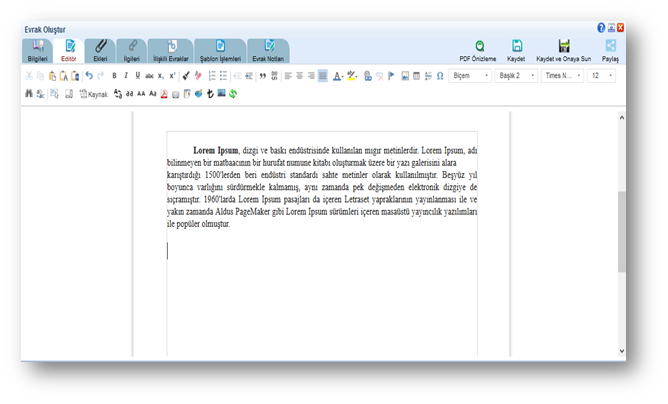
Task: Toggle italic text formatting
Action: [x=126, y=76]
